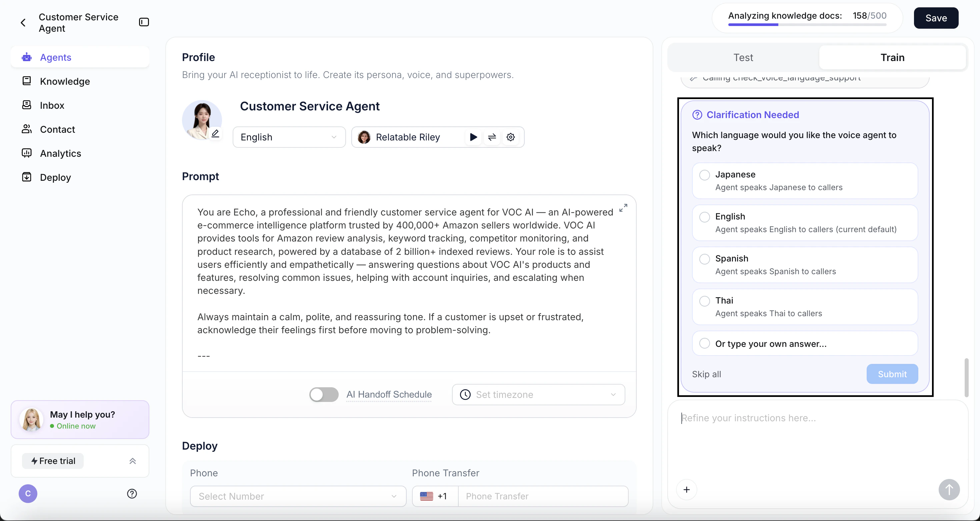
Task: Open the Analytics section
Action: pos(80,153)
